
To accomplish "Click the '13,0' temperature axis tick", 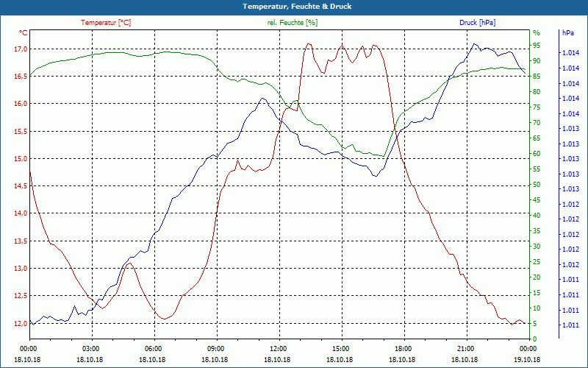I will [21, 269].
